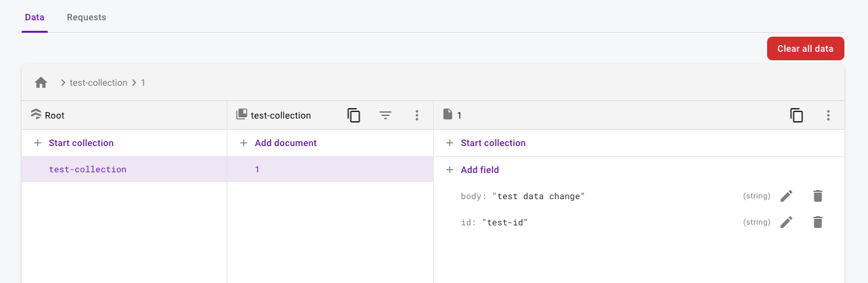Select test-collection in the Root list

pos(88,169)
